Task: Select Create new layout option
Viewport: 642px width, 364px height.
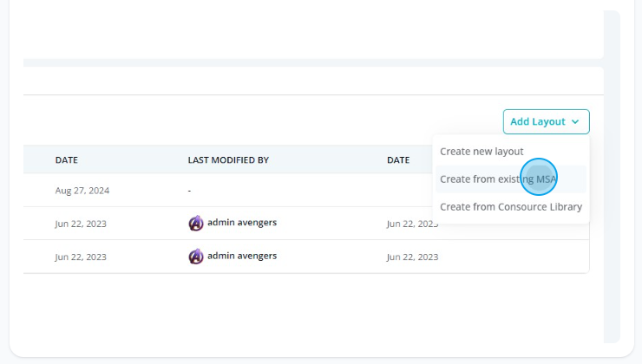Action: click(481, 152)
